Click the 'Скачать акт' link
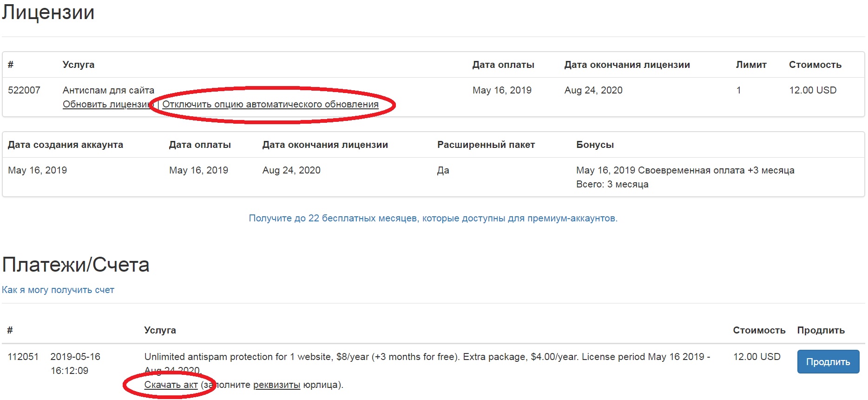 [171, 385]
